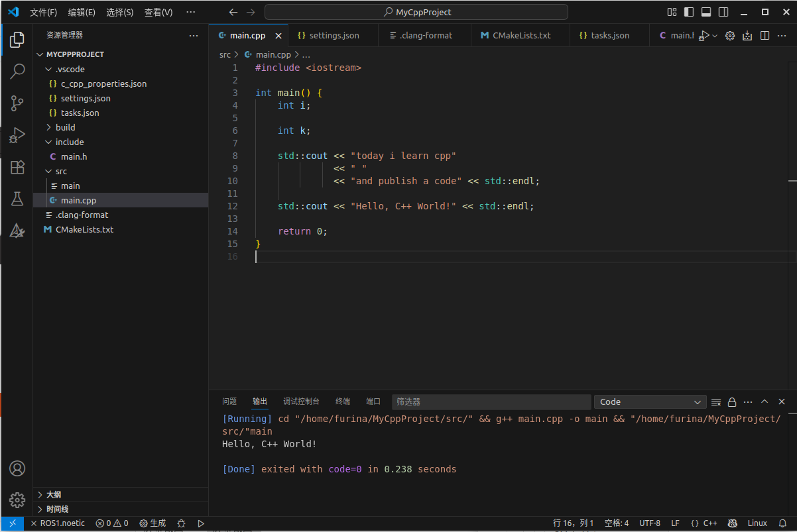Click the 生成 build button in status bar
797x532 pixels.
[x=153, y=523]
